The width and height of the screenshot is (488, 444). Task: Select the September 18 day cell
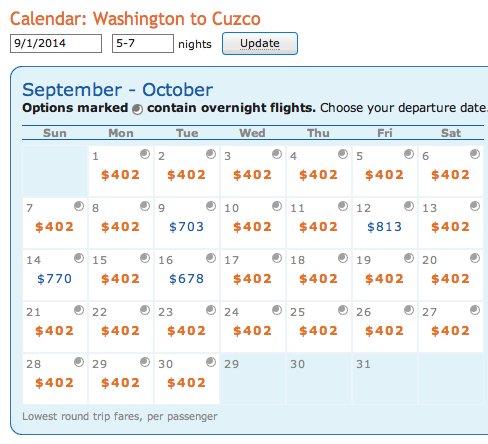coord(319,275)
